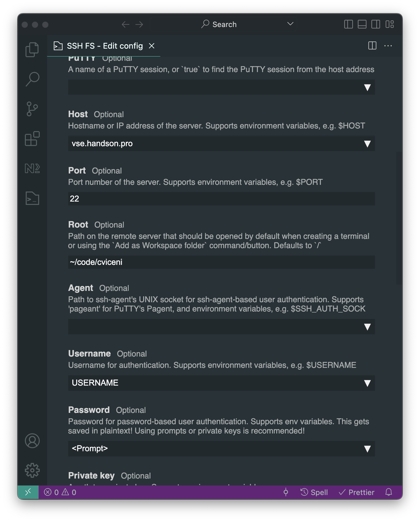
Task: Open the Manage gear icon
Action: pos(32,470)
